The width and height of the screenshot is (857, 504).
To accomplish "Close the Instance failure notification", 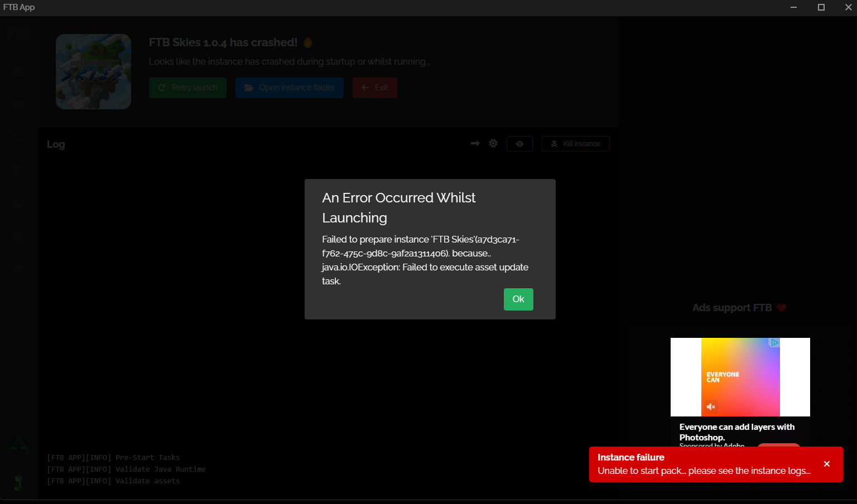I will point(827,463).
